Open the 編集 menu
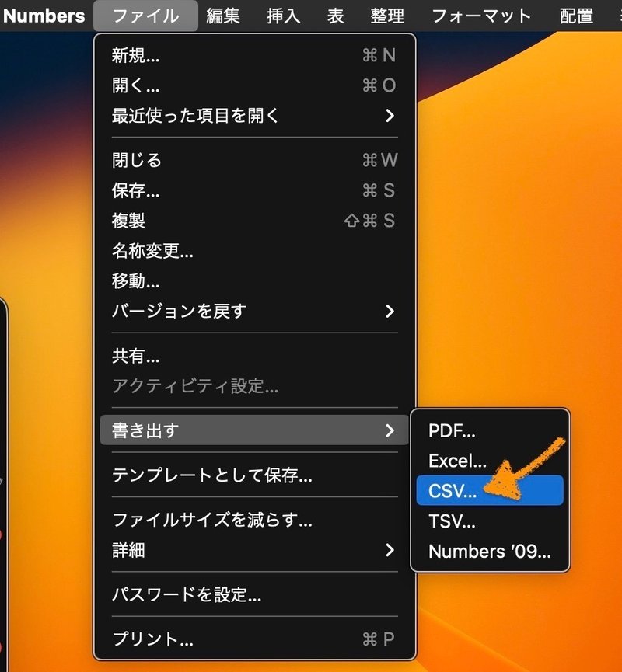The image size is (622, 672). click(222, 16)
